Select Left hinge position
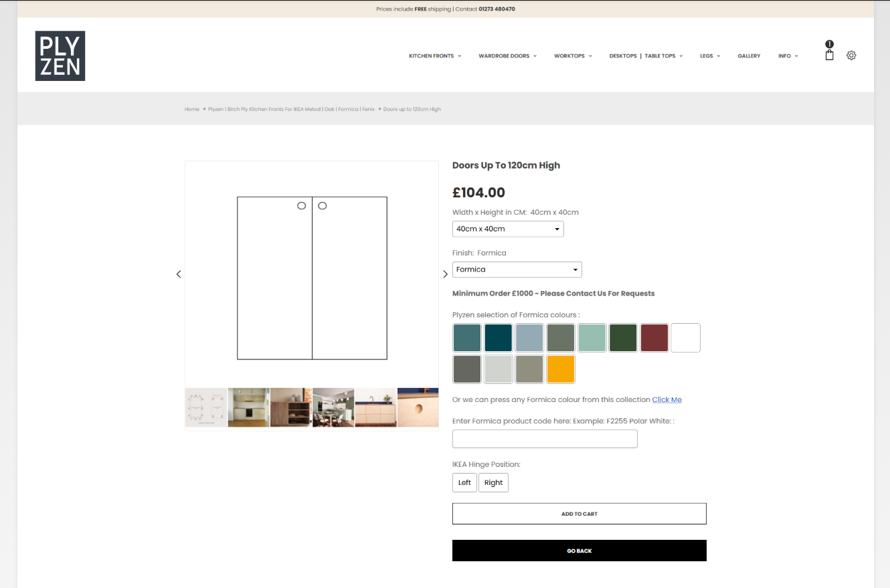The width and height of the screenshot is (890, 588). (464, 482)
